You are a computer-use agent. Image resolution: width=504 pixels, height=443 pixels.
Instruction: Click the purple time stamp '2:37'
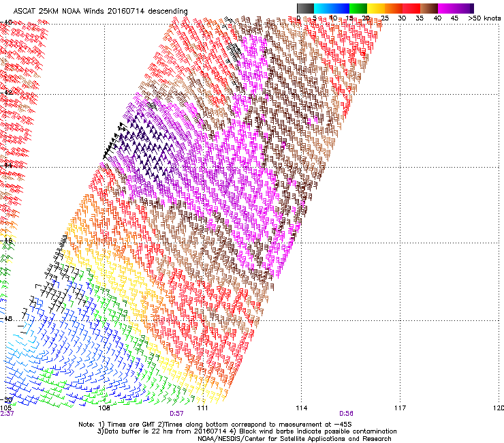(x=7, y=414)
